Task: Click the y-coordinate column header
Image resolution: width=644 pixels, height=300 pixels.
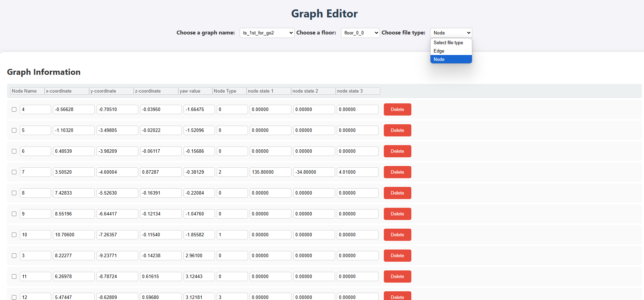Action: point(111,91)
